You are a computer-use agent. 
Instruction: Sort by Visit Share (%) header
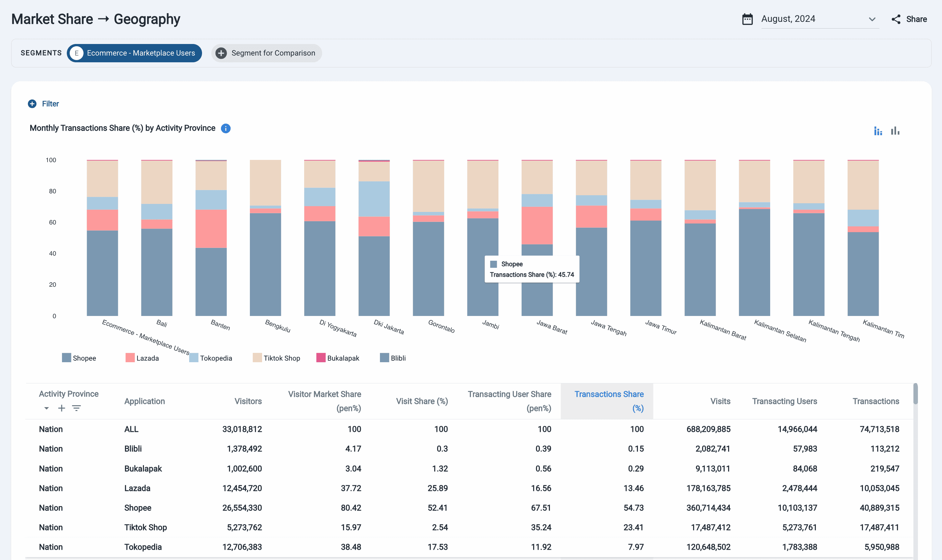[x=422, y=401]
